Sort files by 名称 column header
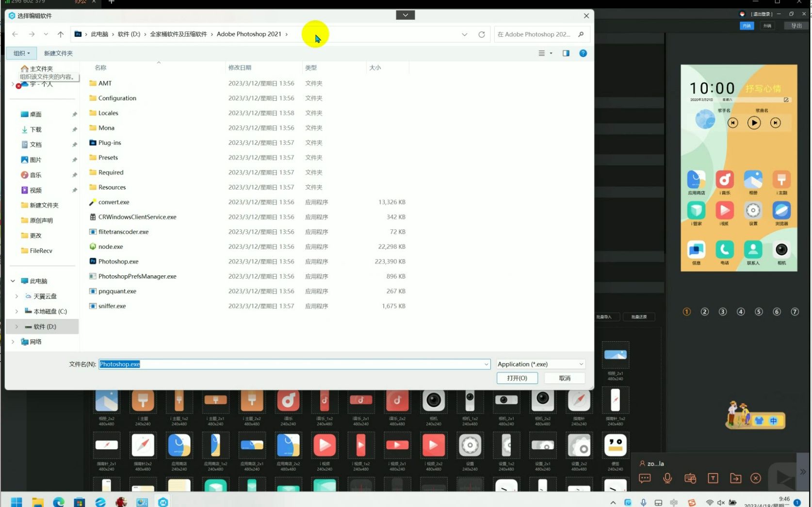 pyautogui.click(x=100, y=68)
